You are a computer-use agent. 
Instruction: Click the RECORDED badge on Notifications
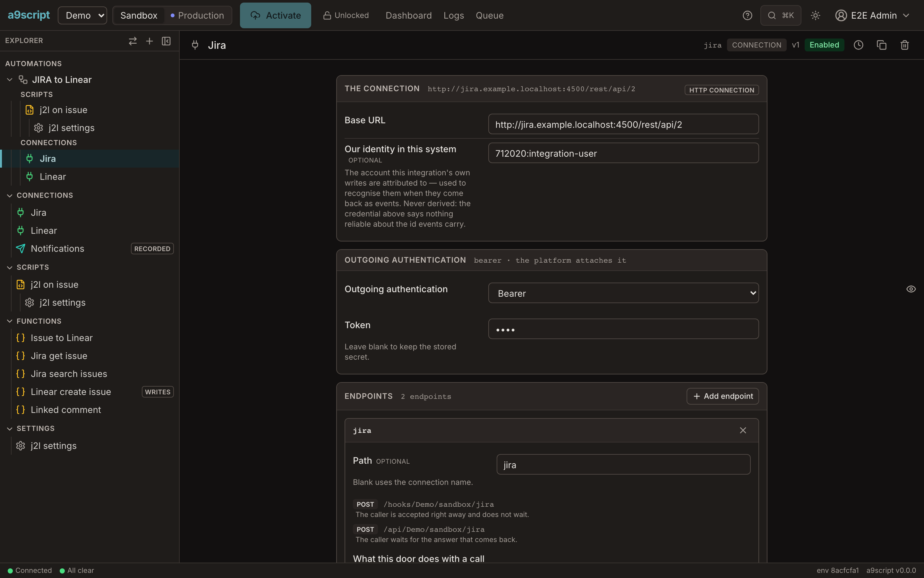152,249
